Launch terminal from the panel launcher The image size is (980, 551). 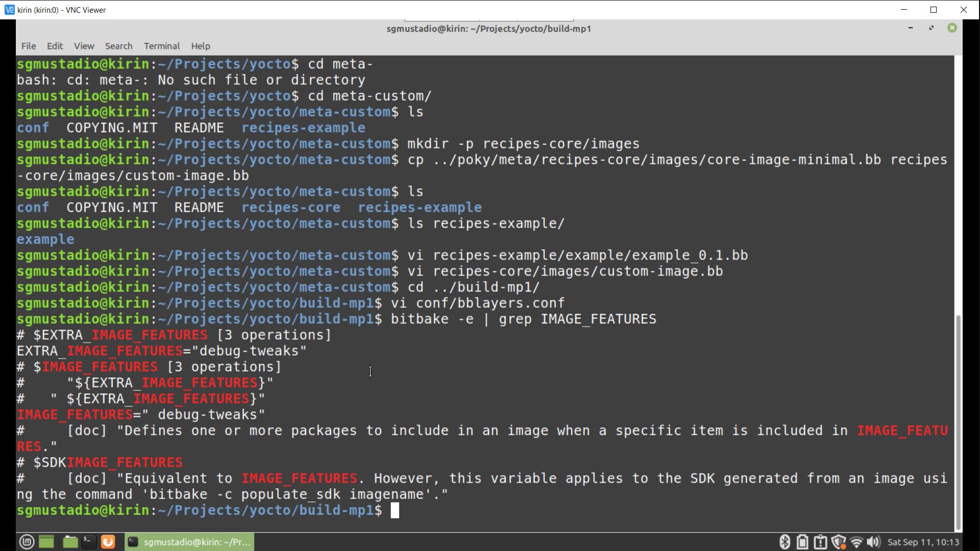(x=89, y=542)
